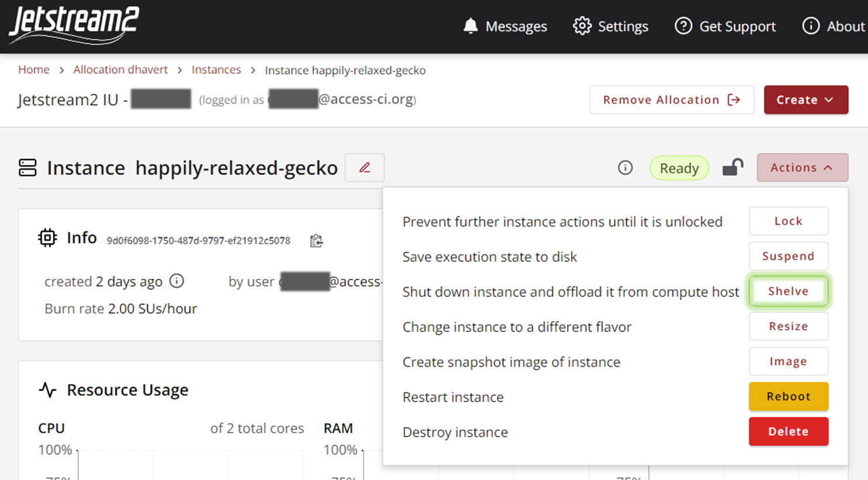Viewport: 868px width, 480px height.
Task: Open the Instances breadcrumb link
Action: click(x=216, y=70)
